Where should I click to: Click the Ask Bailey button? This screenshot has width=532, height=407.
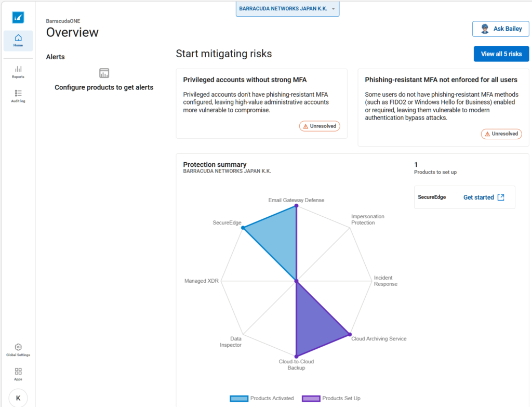click(x=500, y=29)
